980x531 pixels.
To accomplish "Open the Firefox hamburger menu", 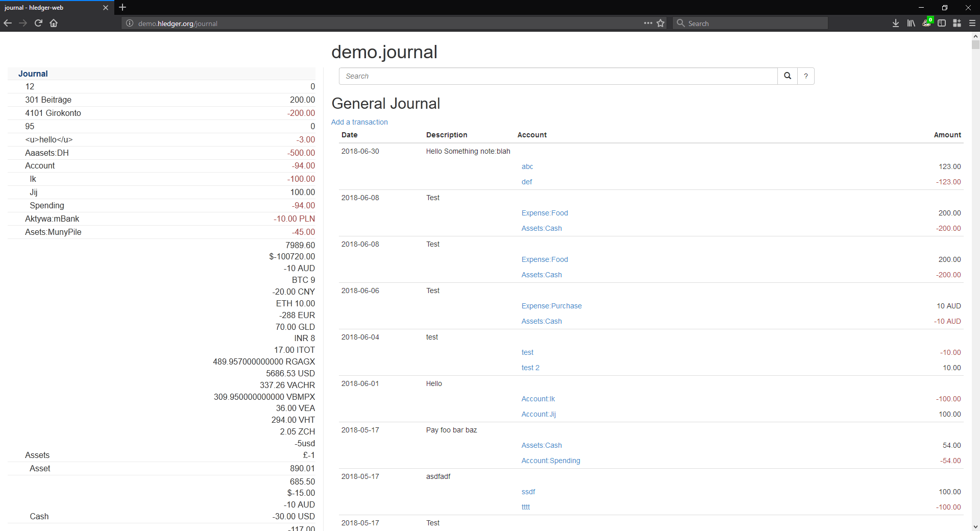I will [972, 23].
